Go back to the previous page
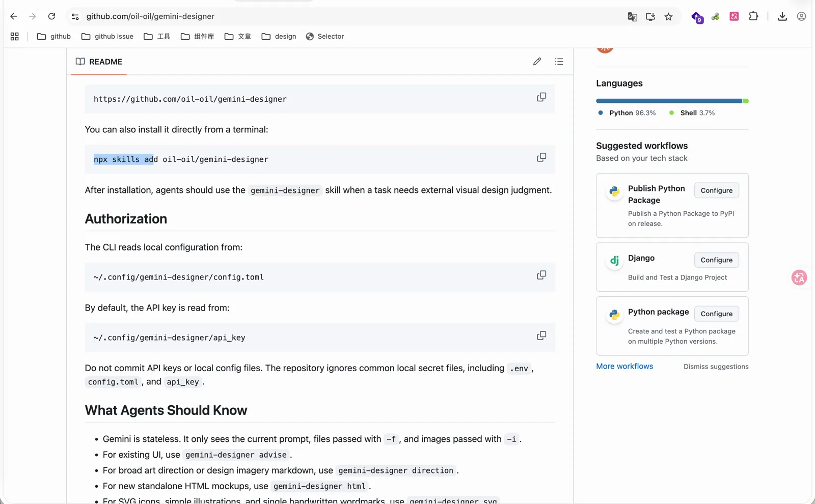The image size is (815, 504). coord(14,16)
